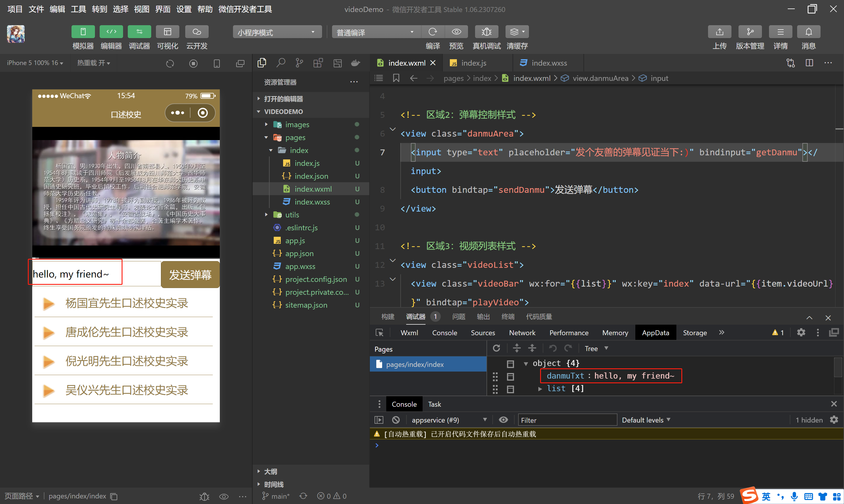This screenshot has width=844, height=504.
Task: Click the 发送弹幕 button in simulator
Action: tap(190, 275)
